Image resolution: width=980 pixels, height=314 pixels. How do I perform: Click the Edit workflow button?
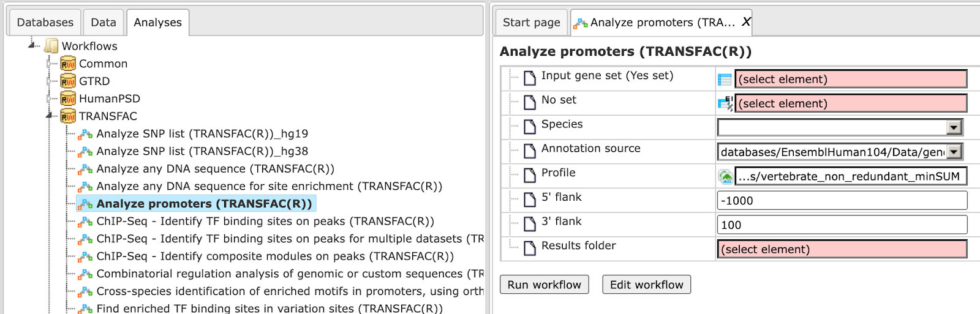coord(647,285)
